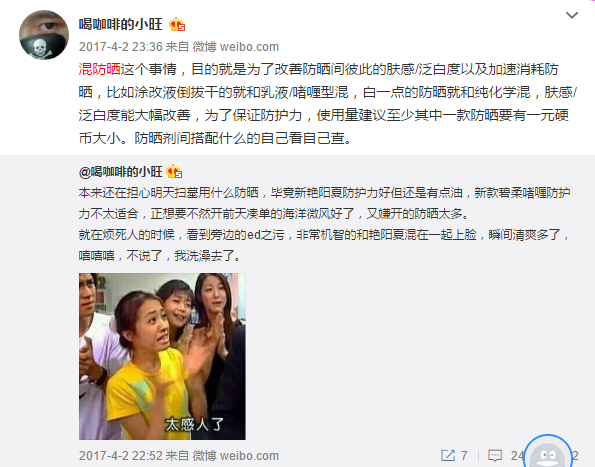The height and width of the screenshot is (467, 595).
Task: Click the comment count 24
Action: coord(517,455)
